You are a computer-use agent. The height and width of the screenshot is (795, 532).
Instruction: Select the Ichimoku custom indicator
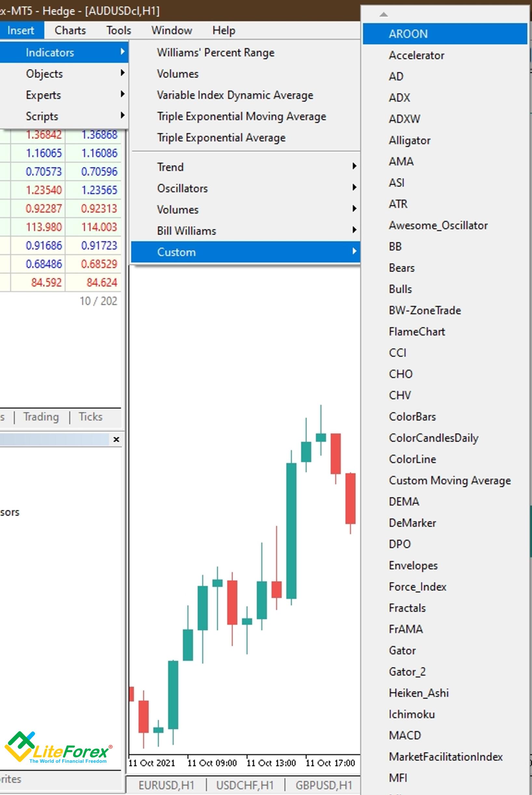click(411, 714)
